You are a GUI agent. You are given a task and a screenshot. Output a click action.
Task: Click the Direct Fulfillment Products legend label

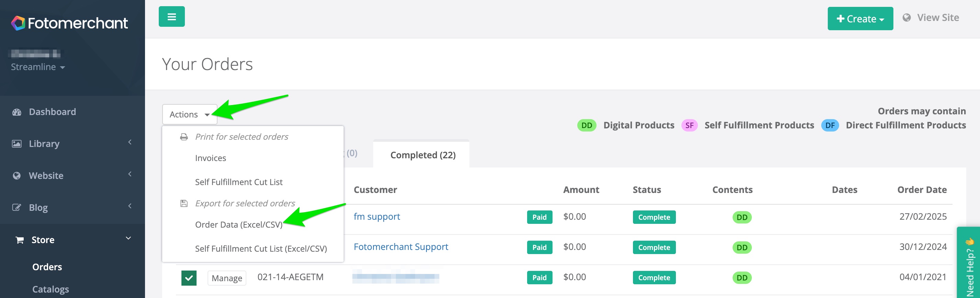click(906, 125)
